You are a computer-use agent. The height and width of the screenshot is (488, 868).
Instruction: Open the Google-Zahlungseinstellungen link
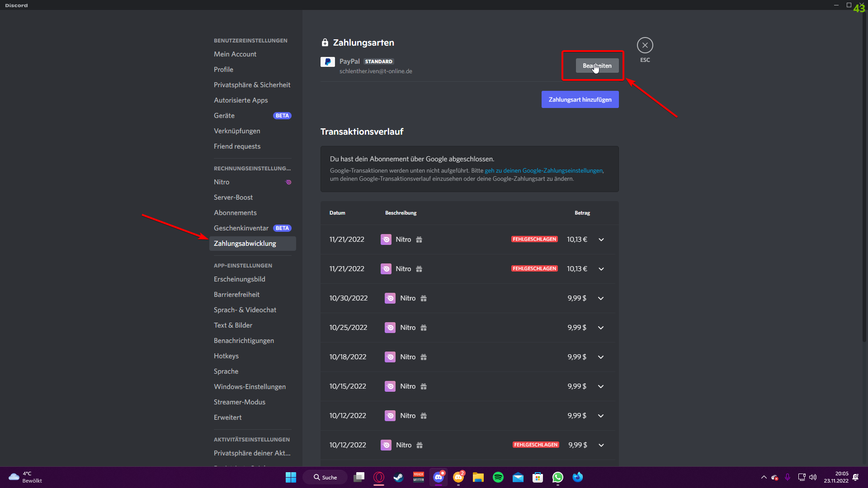(x=543, y=170)
